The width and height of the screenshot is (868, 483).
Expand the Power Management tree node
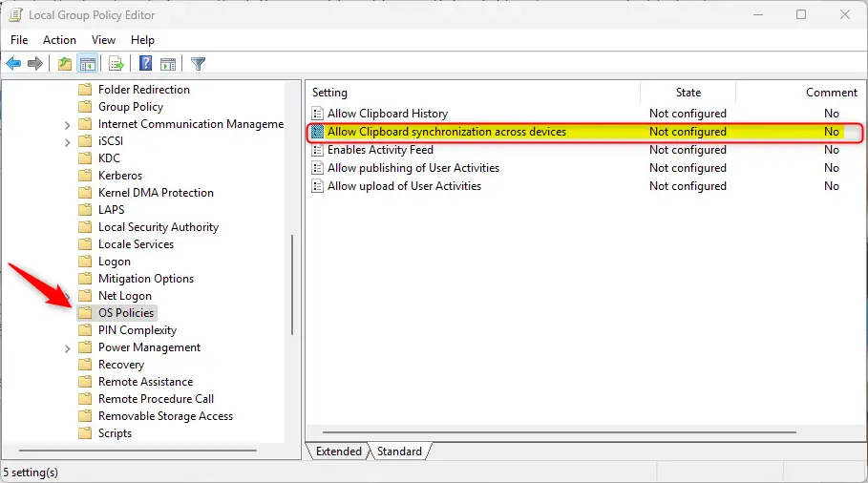click(67, 348)
